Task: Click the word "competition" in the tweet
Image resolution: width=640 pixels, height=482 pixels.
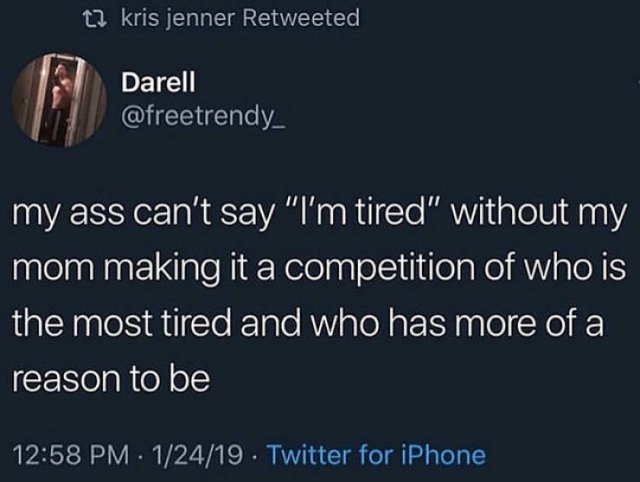Action: [379, 270]
